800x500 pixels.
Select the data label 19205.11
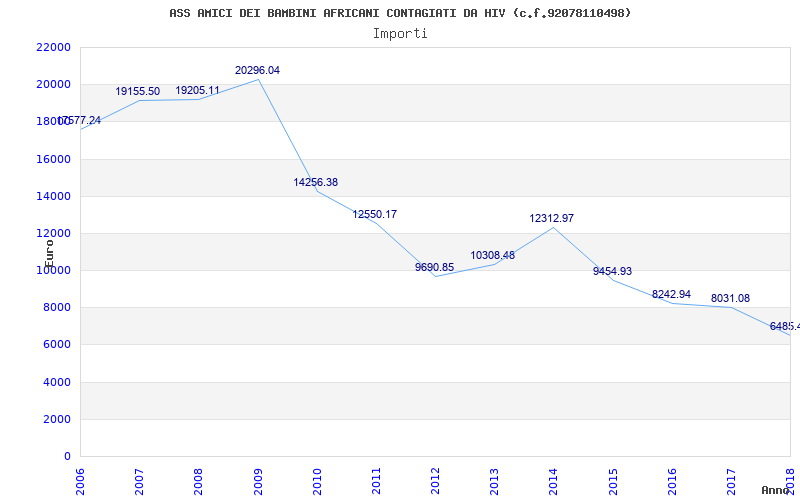[197, 90]
